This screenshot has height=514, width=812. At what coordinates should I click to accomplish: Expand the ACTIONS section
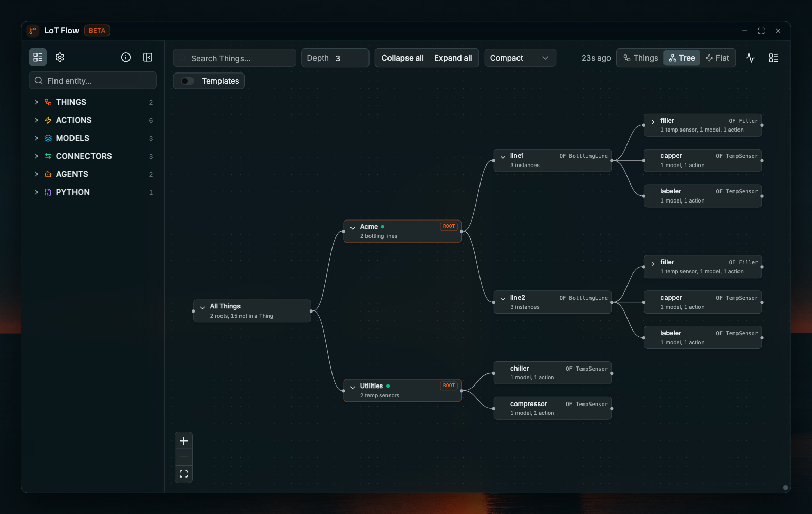pos(36,120)
